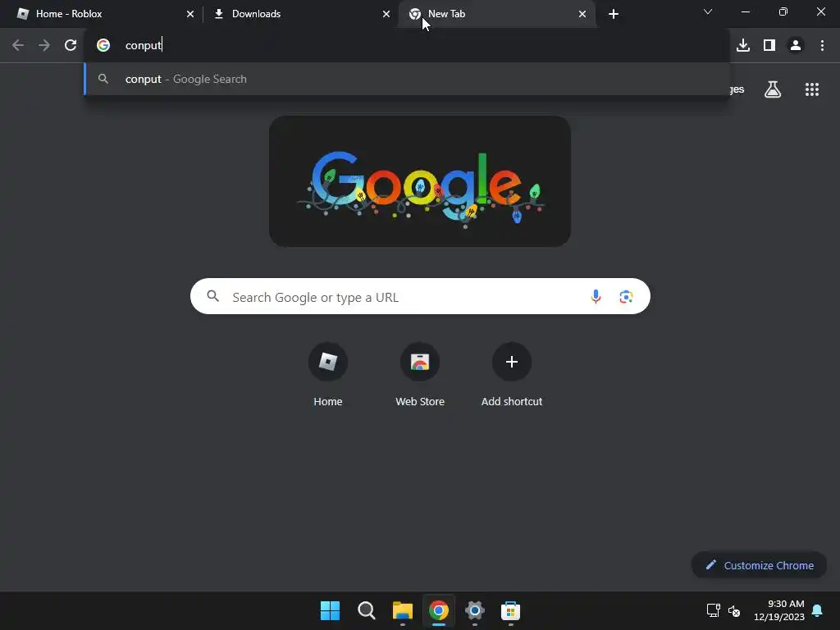Reload the current page
The image size is (840, 630).
point(71,46)
